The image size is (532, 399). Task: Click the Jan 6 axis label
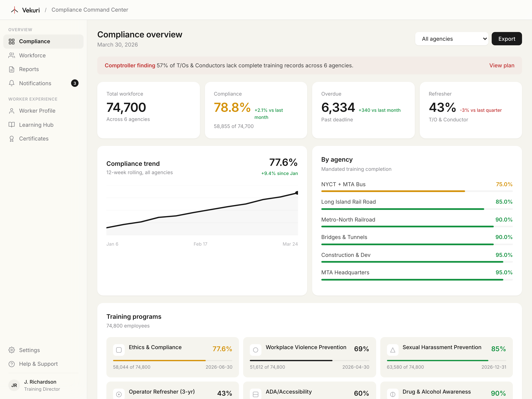[112, 244]
